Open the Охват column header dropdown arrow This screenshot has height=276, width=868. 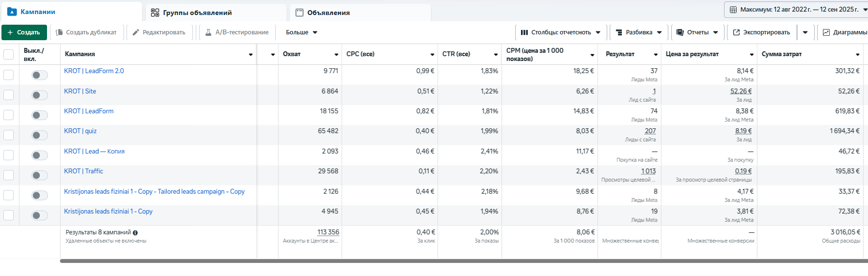(x=336, y=55)
